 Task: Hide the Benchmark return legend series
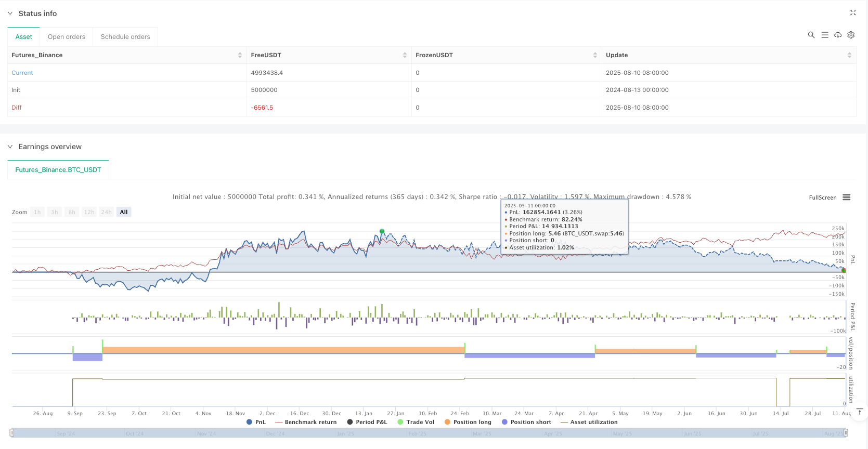[306, 422]
